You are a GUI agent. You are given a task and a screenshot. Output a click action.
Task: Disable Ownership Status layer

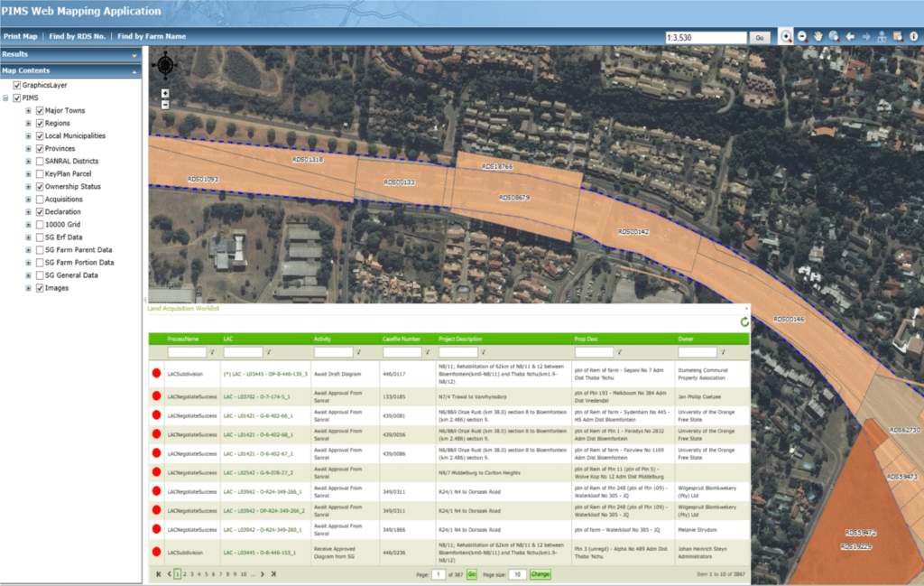tap(40, 187)
